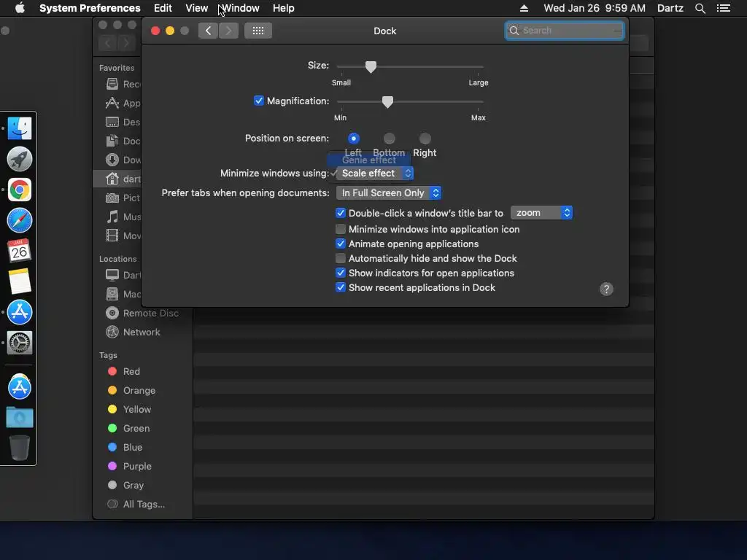Open the blue Downloads folder in Dock
The image size is (747, 560).
20,417
